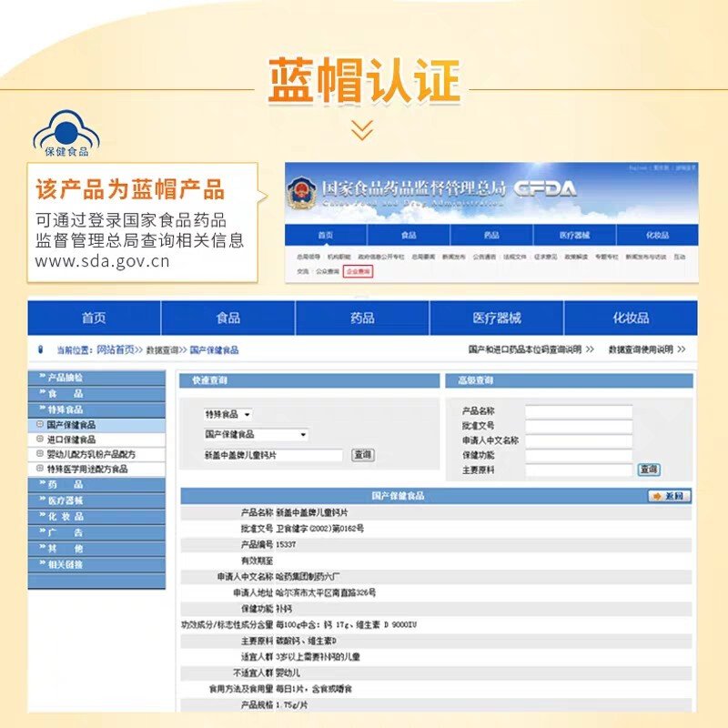Screen dimensions: 728x728
Task: Focus the 产品名称 advanced search field
Action: pos(579,411)
